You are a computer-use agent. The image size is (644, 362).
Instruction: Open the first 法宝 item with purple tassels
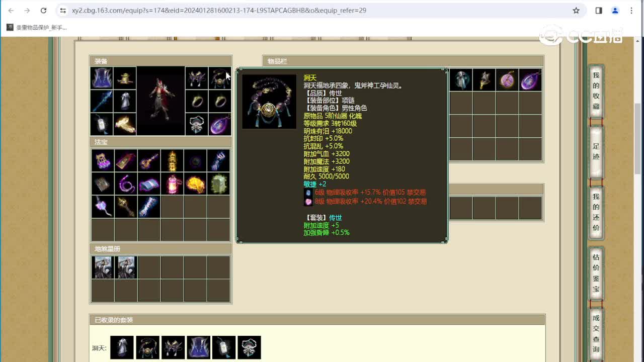103,160
